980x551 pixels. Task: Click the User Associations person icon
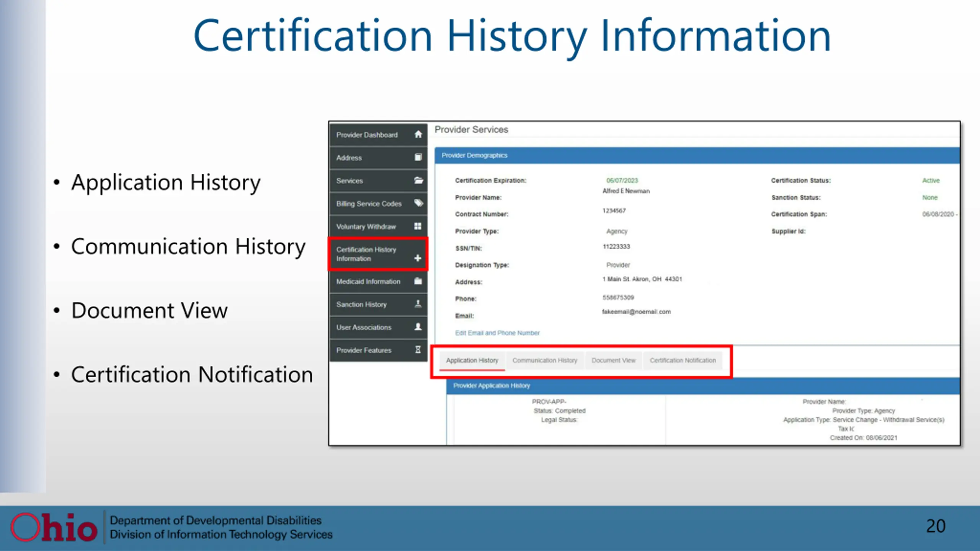418,327
